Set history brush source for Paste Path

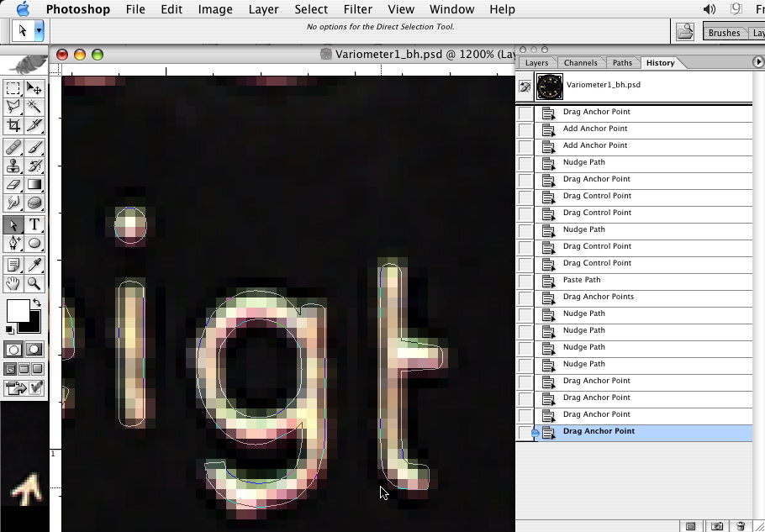[x=525, y=280]
